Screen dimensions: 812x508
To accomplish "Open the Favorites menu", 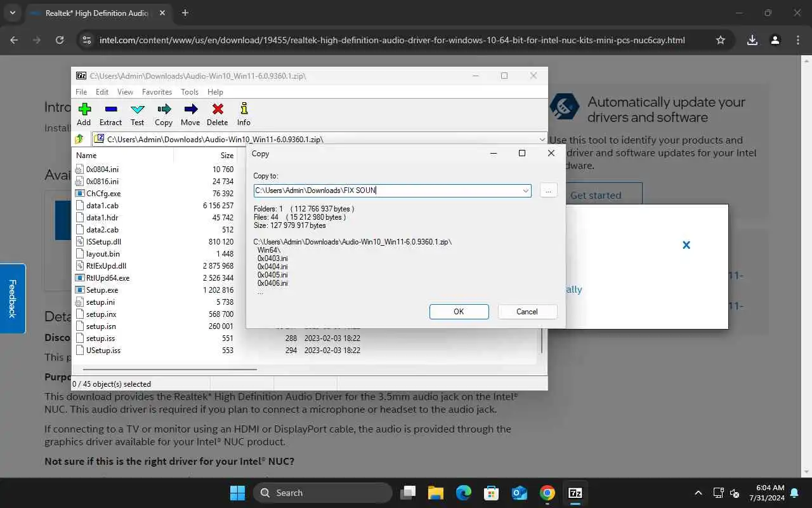I will (x=157, y=92).
